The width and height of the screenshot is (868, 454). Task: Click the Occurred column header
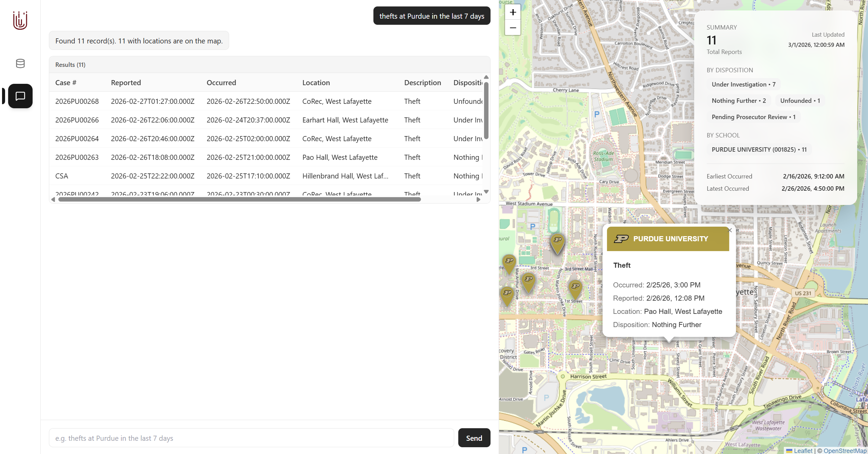pos(221,83)
